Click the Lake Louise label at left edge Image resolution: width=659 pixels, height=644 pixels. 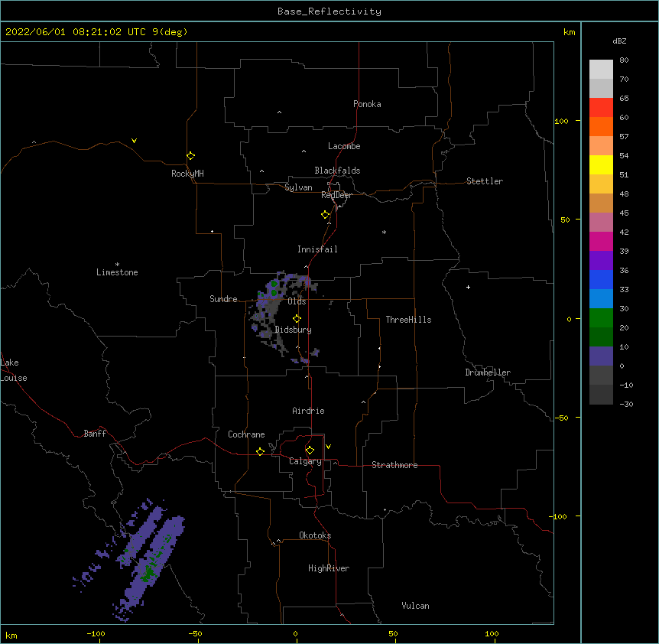pos(14,370)
